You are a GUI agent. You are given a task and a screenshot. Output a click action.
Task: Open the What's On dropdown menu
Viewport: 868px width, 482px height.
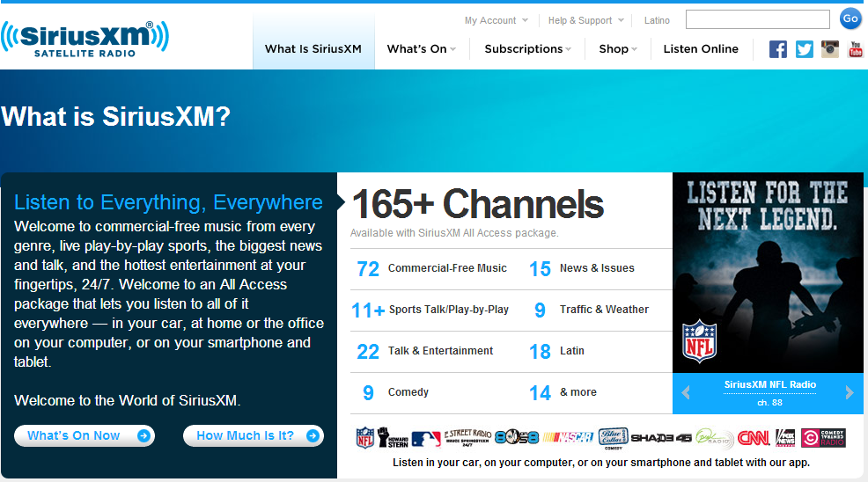click(422, 48)
